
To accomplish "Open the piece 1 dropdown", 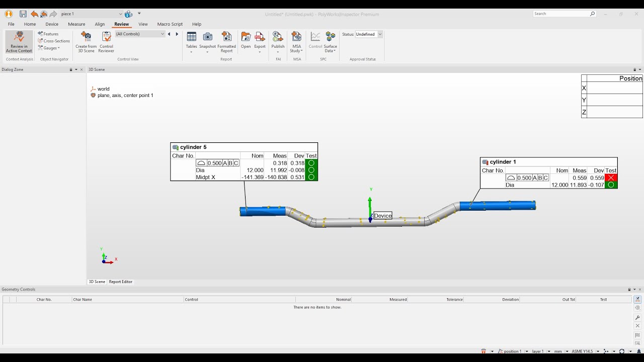I will pos(120,14).
